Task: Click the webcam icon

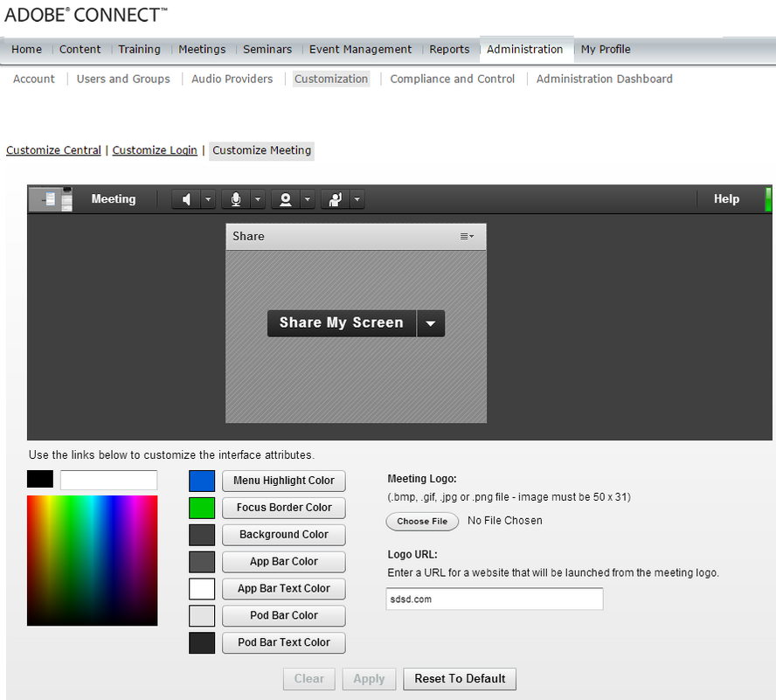Action: coord(286,198)
